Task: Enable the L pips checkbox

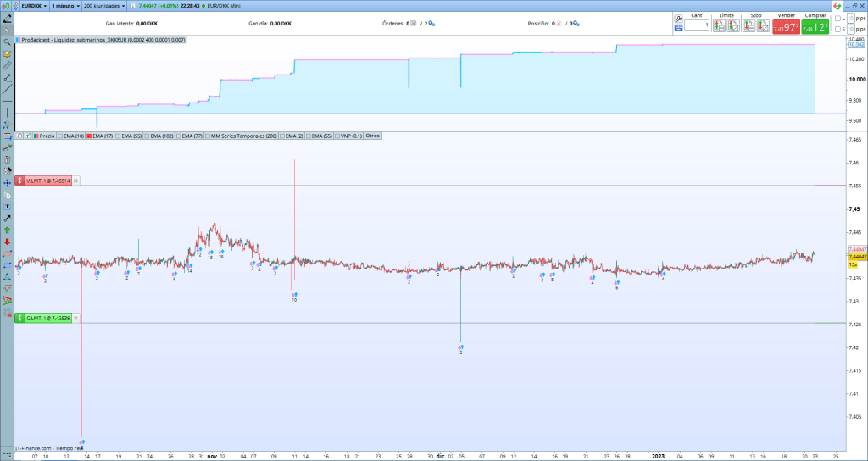Action: click(838, 18)
